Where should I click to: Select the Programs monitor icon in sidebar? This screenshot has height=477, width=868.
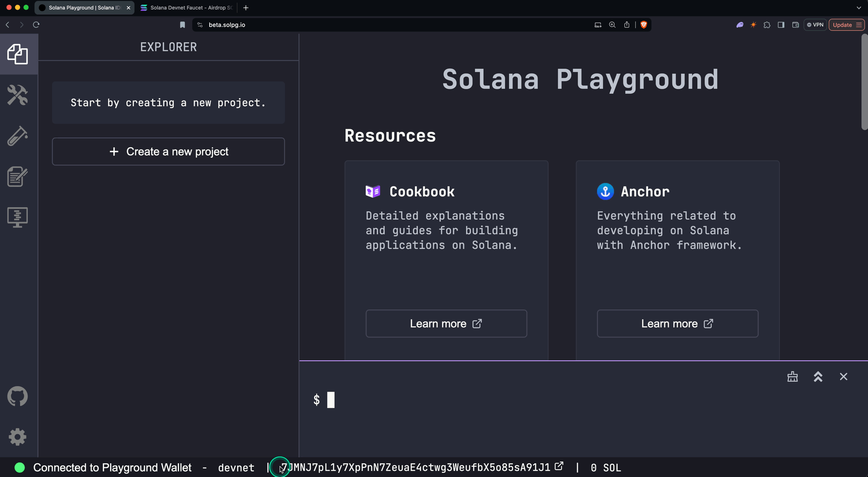pyautogui.click(x=18, y=216)
